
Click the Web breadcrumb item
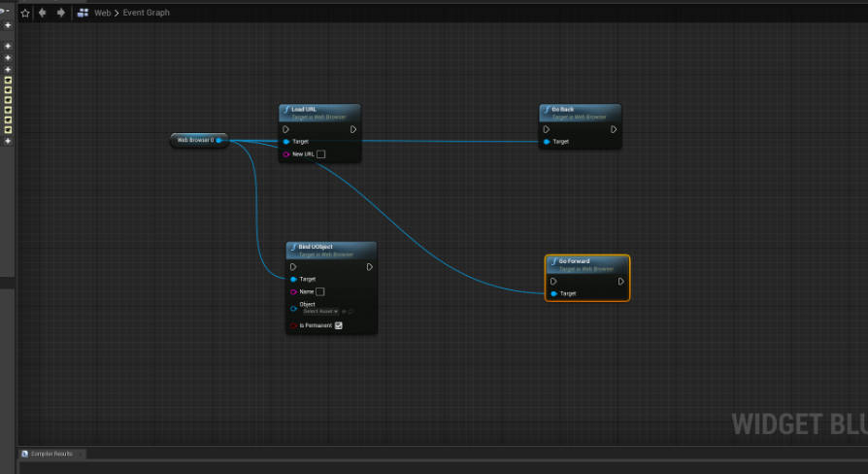click(x=102, y=14)
